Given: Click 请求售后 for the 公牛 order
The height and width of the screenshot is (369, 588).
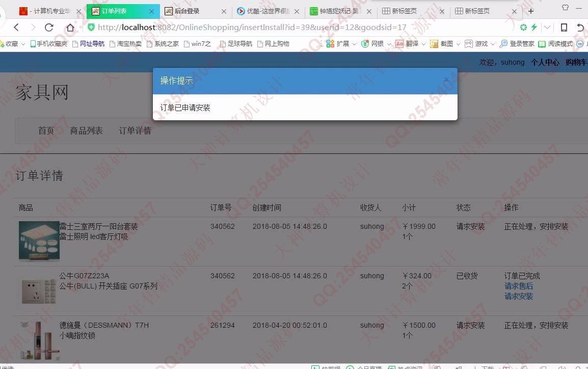Looking at the screenshot, I should [519, 286].
